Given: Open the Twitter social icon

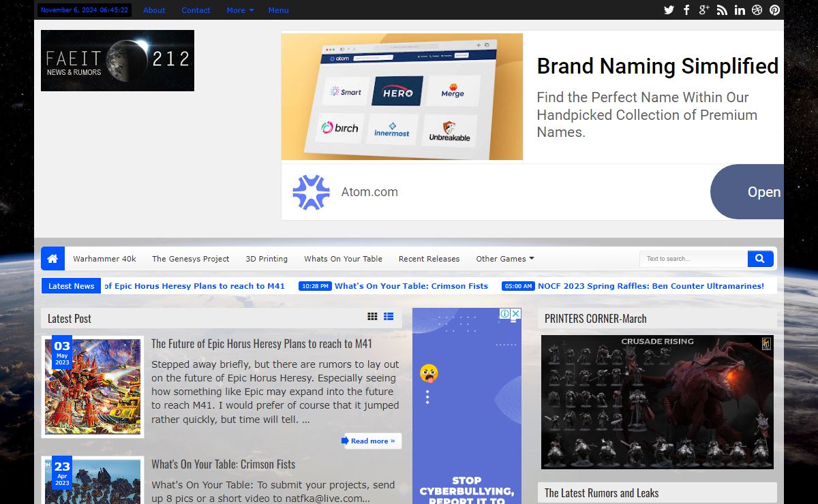Looking at the screenshot, I should click(x=669, y=10).
